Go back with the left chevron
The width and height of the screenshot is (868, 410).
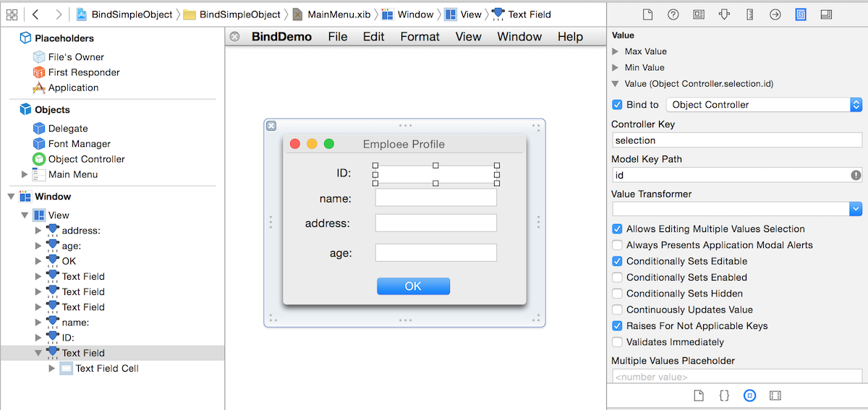35,14
